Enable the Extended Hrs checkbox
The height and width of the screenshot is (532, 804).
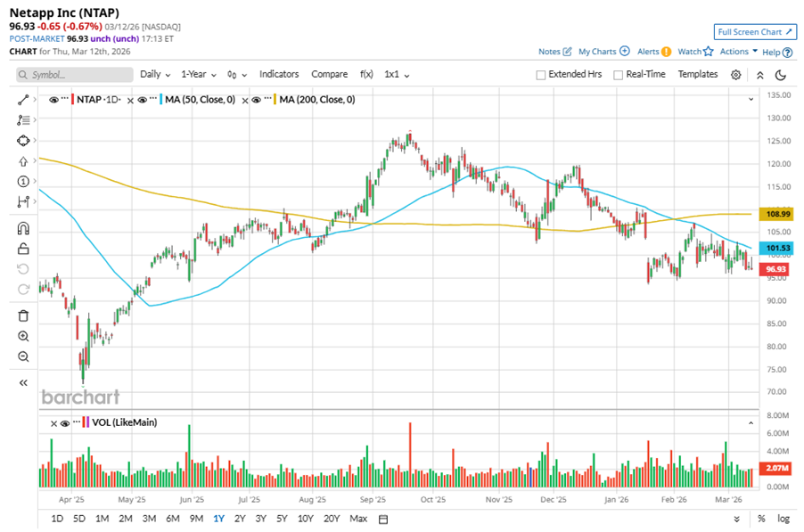541,75
